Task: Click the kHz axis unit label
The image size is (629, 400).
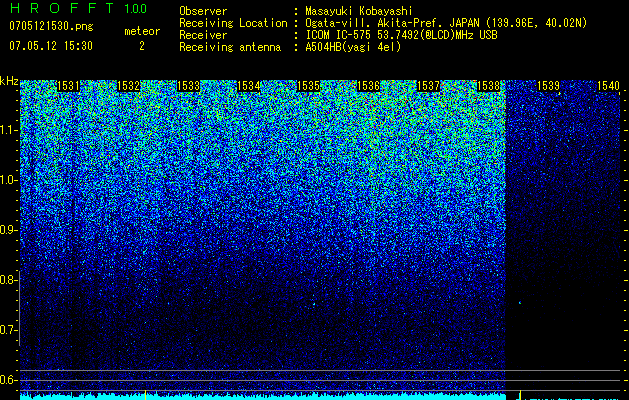Action: (x=9, y=81)
